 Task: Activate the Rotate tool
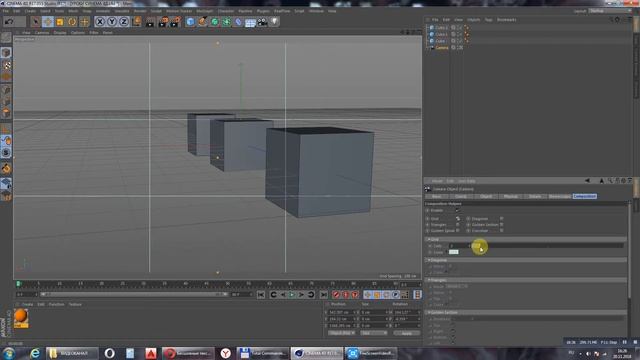pos(72,22)
